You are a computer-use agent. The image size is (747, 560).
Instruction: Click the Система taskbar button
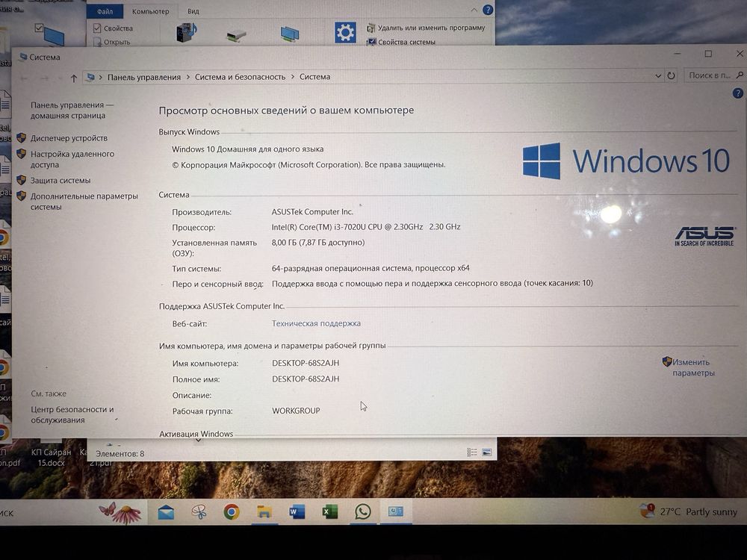(395, 512)
